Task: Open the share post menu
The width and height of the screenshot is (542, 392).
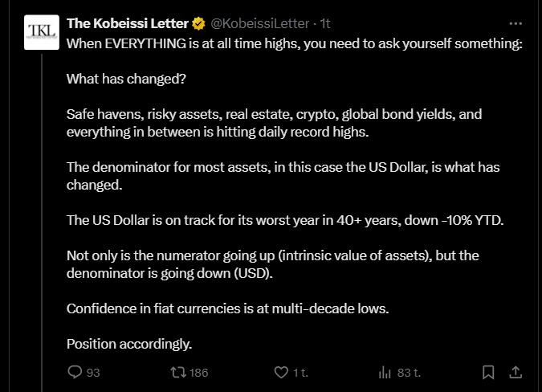Action: tap(516, 372)
